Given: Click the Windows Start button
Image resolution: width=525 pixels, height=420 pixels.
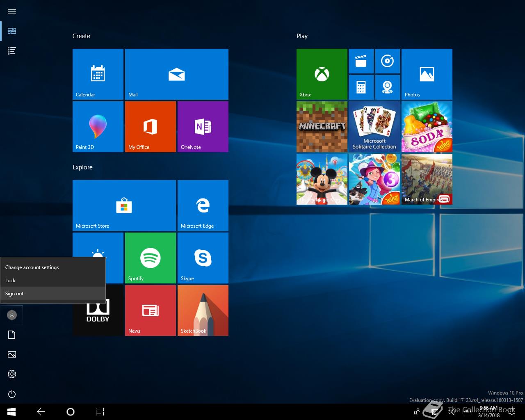Looking at the screenshot, I should click(x=11, y=412).
